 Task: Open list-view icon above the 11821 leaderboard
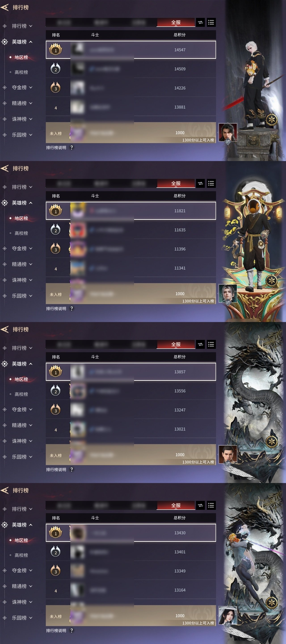click(211, 184)
